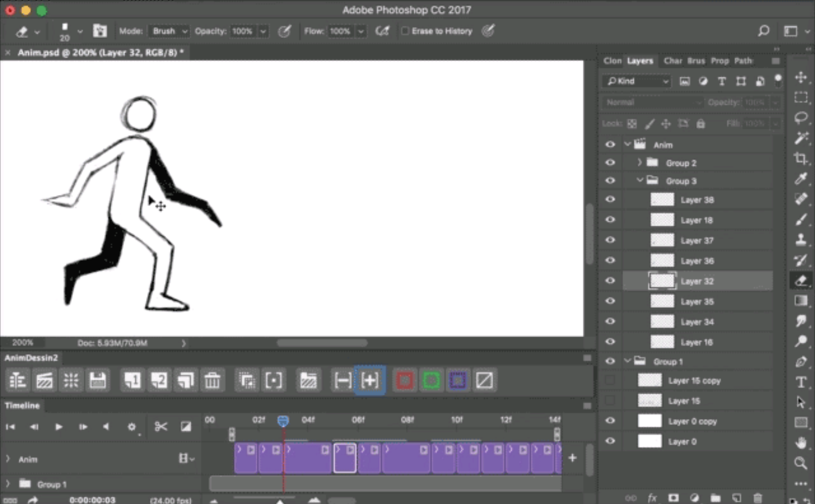The image size is (815, 504).
Task: Collapse the Group 3 folder
Action: click(640, 180)
